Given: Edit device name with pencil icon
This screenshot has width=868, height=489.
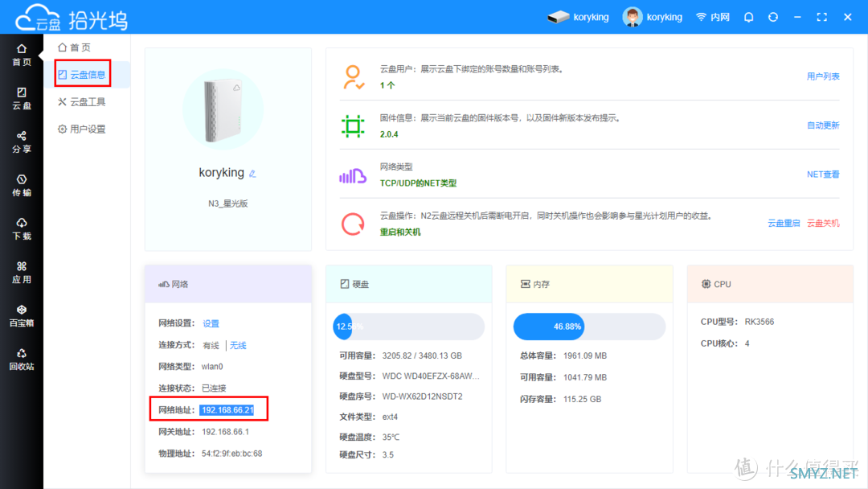Looking at the screenshot, I should tap(252, 174).
